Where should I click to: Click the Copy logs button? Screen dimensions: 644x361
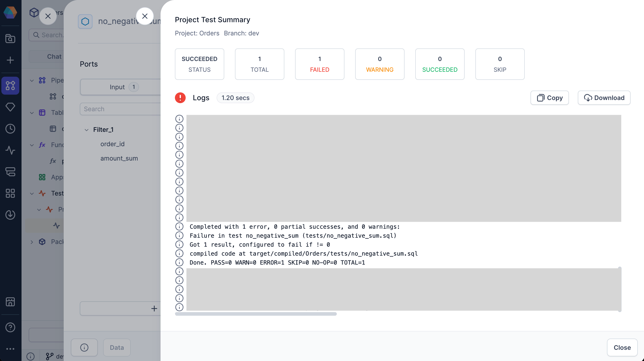pos(550,98)
